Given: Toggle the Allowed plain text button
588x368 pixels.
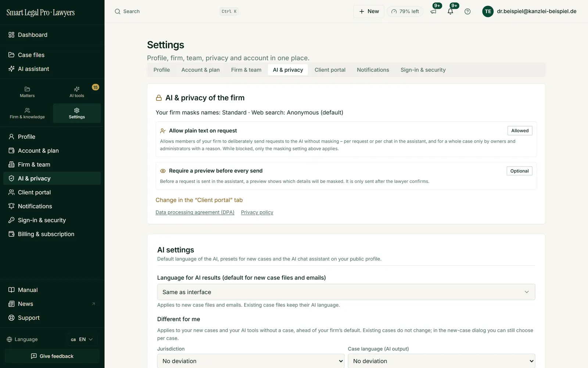Looking at the screenshot, I should [x=520, y=131].
